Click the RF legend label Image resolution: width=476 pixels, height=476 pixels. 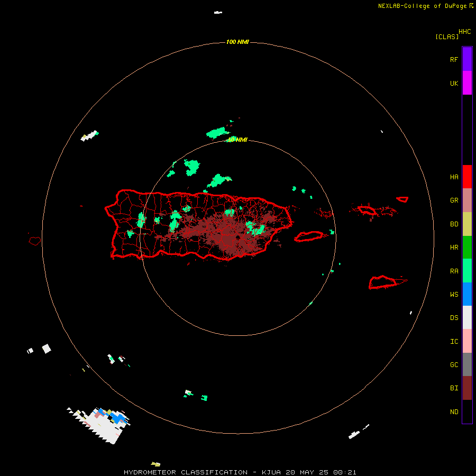(454, 59)
